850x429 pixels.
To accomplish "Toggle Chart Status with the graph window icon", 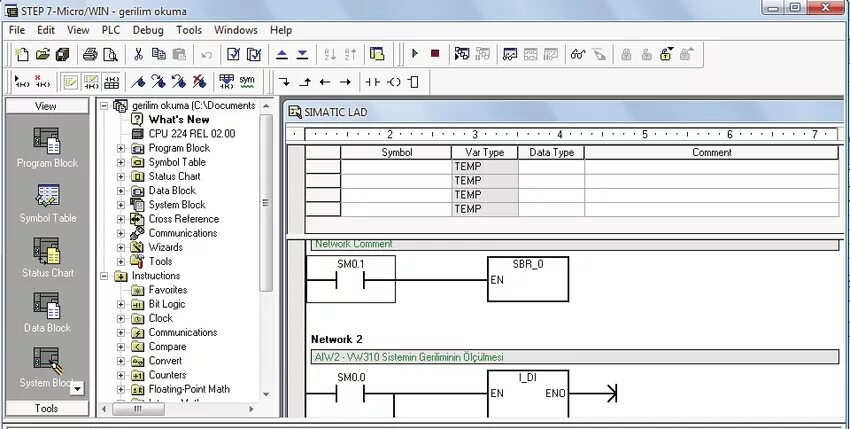I will pos(510,54).
